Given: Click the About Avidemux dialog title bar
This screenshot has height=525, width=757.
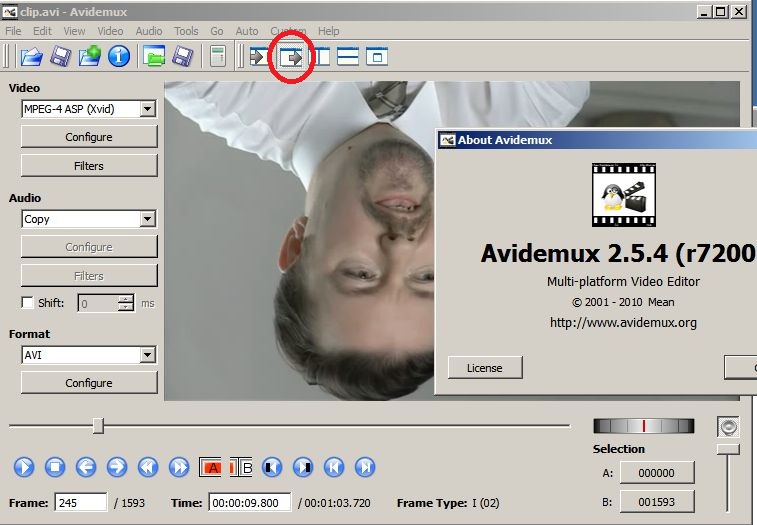Looking at the screenshot, I should 597,140.
